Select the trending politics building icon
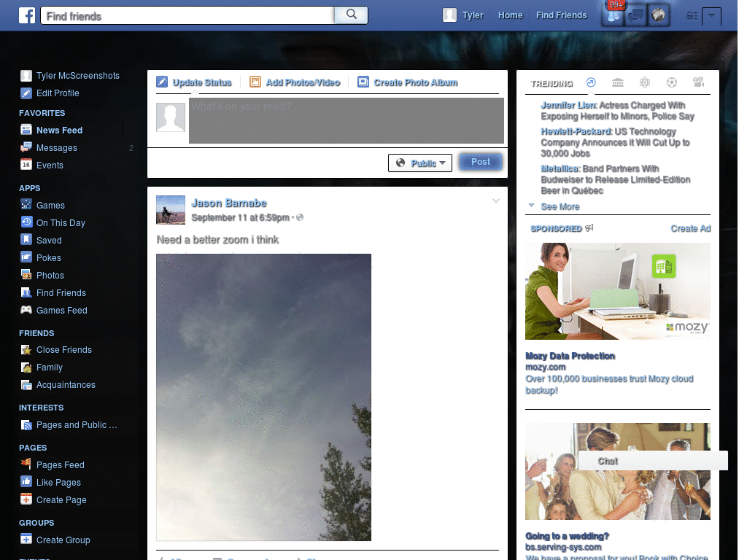Image resolution: width=747 pixels, height=560 pixels. coord(618,82)
